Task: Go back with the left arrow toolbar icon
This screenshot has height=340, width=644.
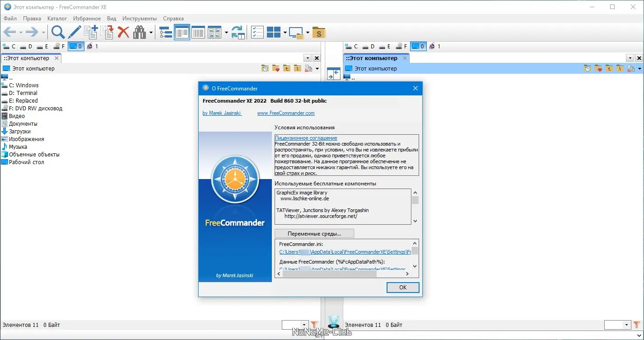Action: pyautogui.click(x=9, y=32)
